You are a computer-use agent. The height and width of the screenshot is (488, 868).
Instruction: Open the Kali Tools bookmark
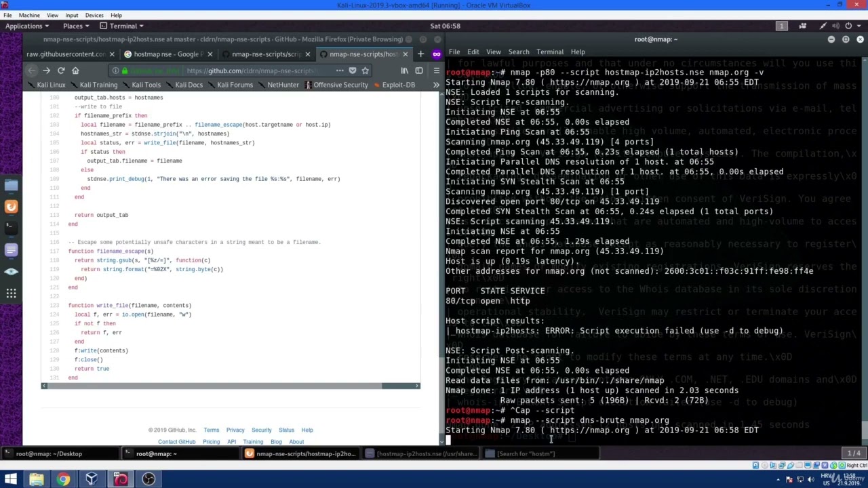click(x=141, y=85)
